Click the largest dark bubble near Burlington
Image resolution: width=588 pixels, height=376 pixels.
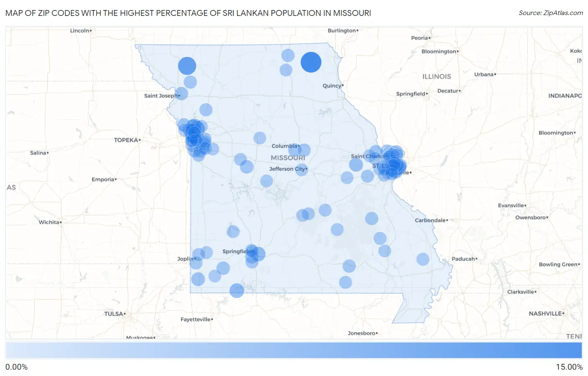click(x=311, y=62)
